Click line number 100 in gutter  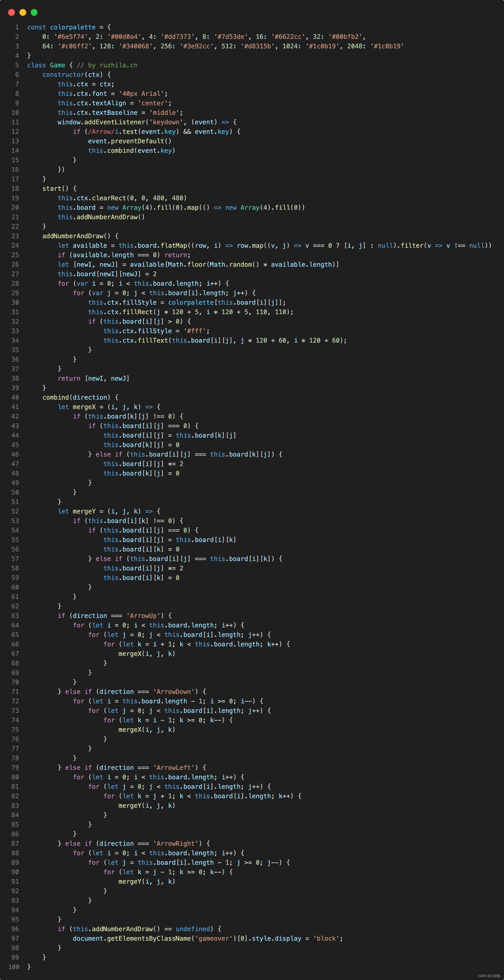[14, 967]
